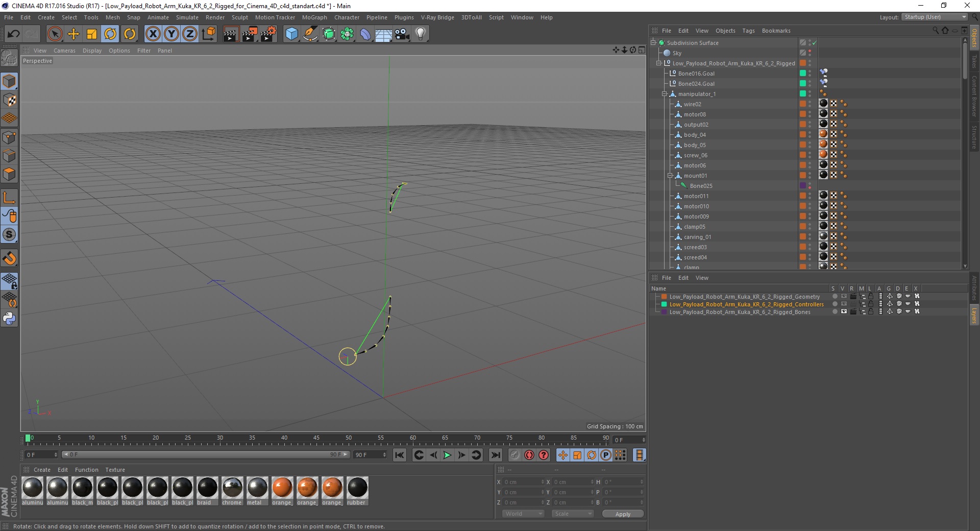
Task: Collapse the manipulator_1 tree node
Action: tap(665, 94)
